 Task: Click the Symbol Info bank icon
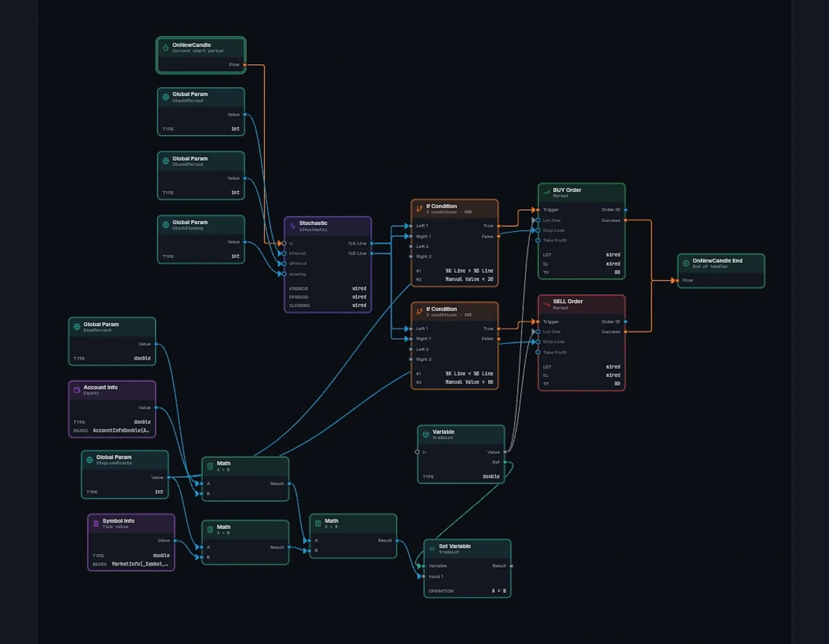point(96,523)
